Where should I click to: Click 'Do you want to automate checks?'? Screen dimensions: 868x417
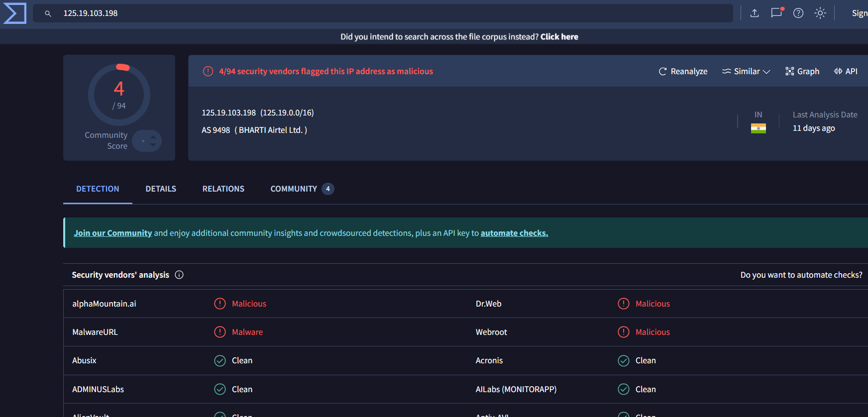pyautogui.click(x=801, y=275)
